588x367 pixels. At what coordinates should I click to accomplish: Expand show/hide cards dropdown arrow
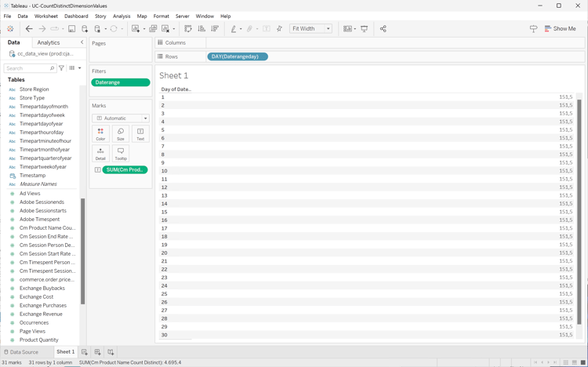tap(354, 29)
